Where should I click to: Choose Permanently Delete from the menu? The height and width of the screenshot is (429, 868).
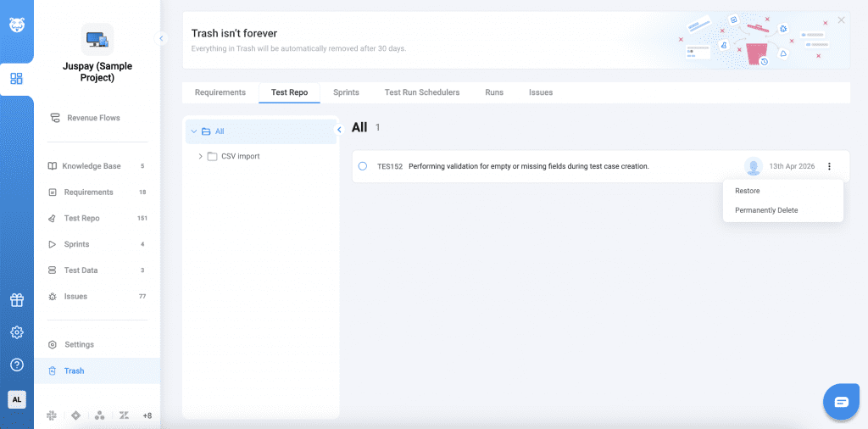coord(766,210)
